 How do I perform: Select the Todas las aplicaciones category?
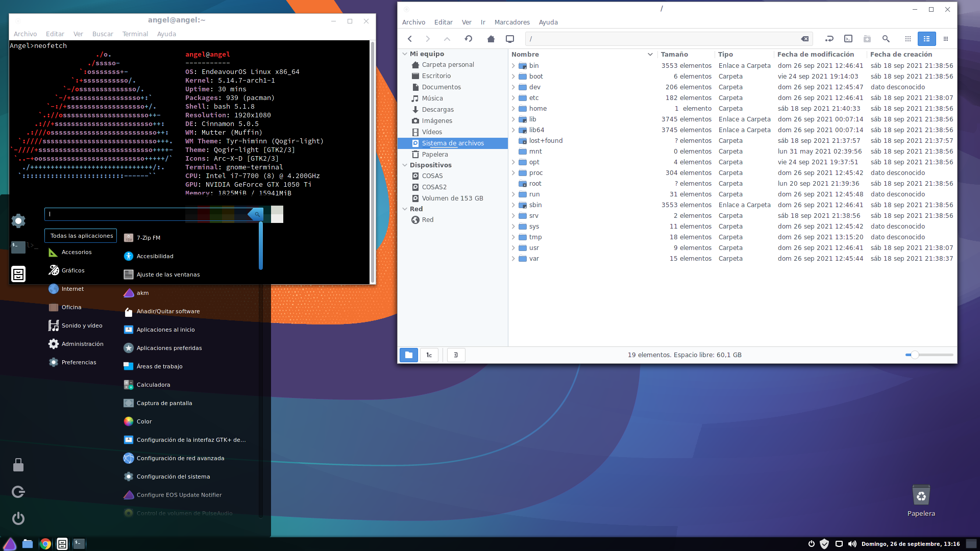(x=81, y=236)
